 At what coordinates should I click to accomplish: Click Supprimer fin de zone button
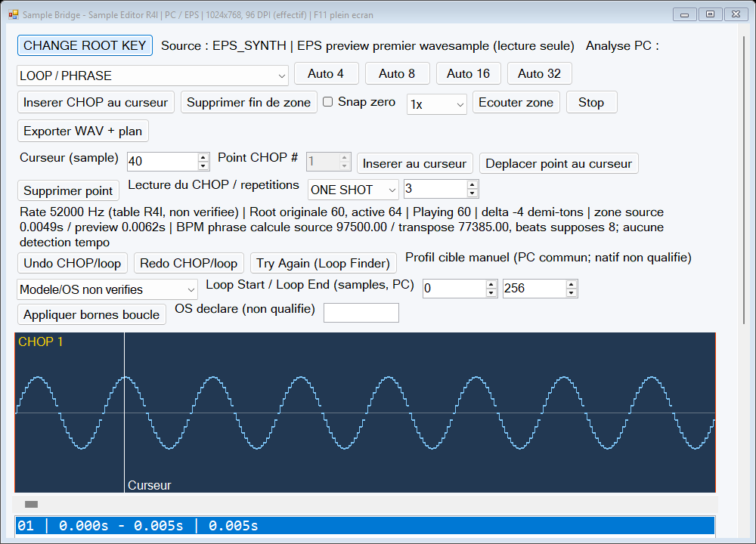[x=249, y=102]
